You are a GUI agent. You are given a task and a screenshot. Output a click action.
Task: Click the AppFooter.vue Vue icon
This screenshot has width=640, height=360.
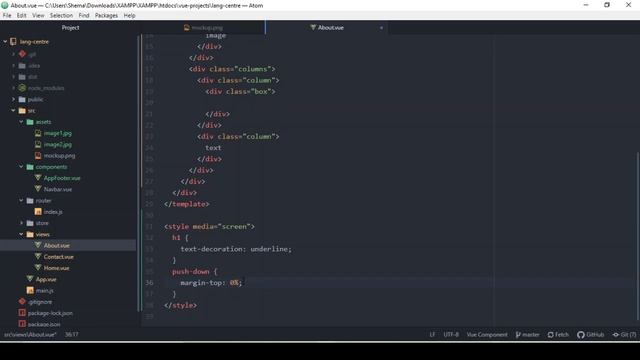pyautogui.click(x=38, y=178)
